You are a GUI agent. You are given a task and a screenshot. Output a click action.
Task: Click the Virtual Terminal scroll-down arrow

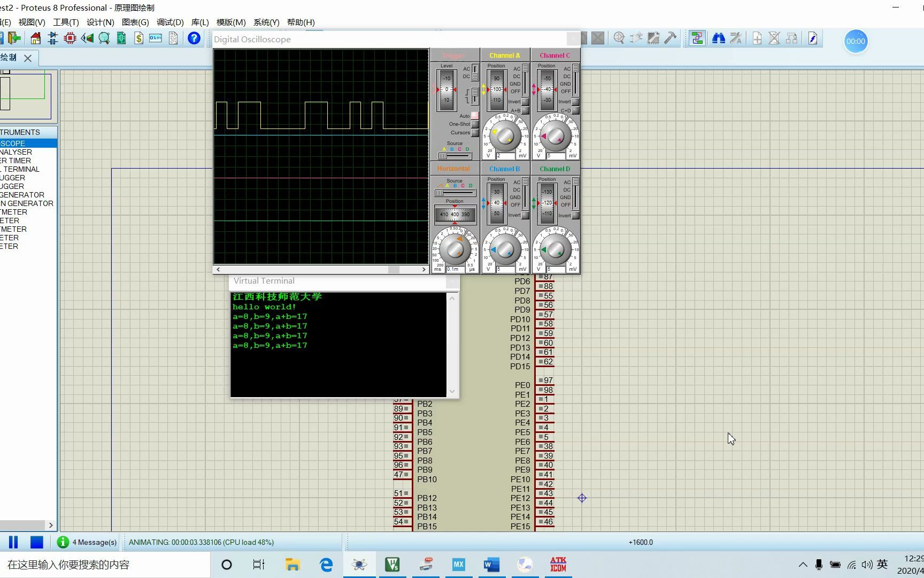tap(452, 392)
